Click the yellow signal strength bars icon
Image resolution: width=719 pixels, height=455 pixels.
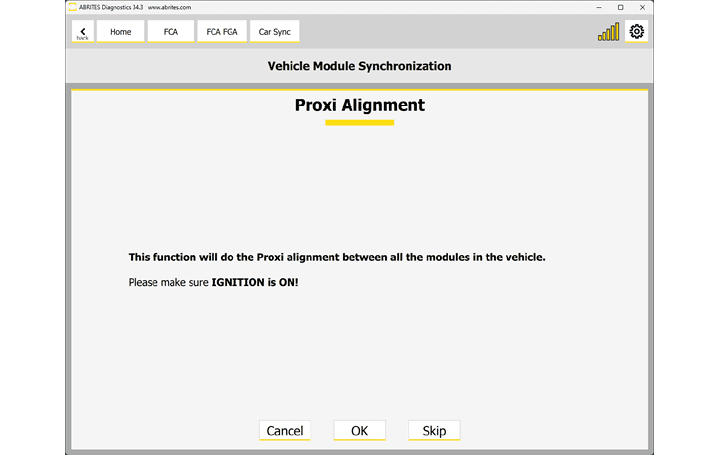(x=608, y=32)
